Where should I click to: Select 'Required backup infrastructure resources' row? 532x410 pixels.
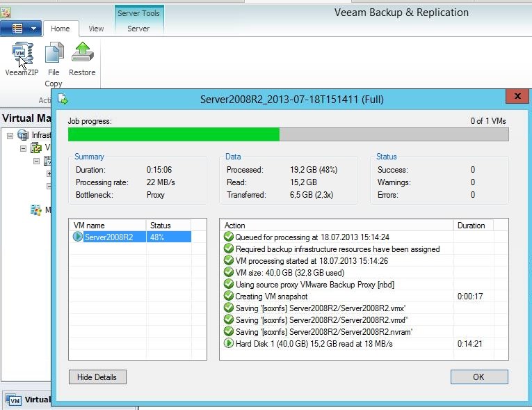pyautogui.click(x=364, y=249)
